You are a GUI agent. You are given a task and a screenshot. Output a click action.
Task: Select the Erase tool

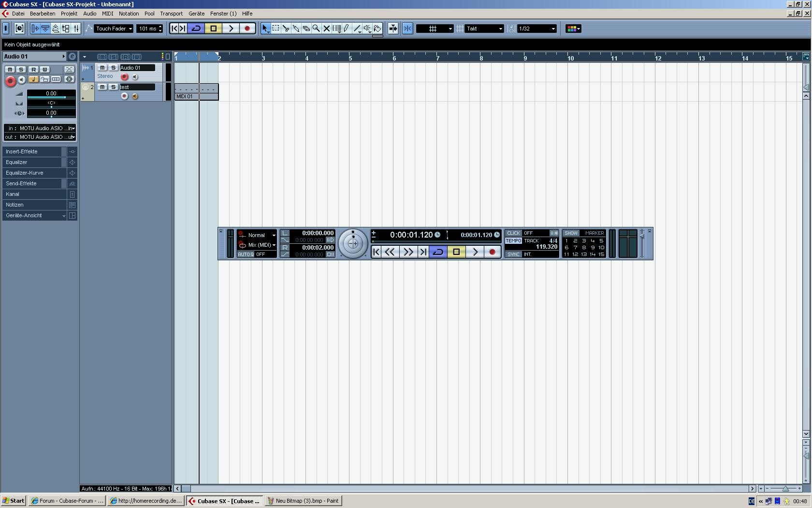pos(306,29)
